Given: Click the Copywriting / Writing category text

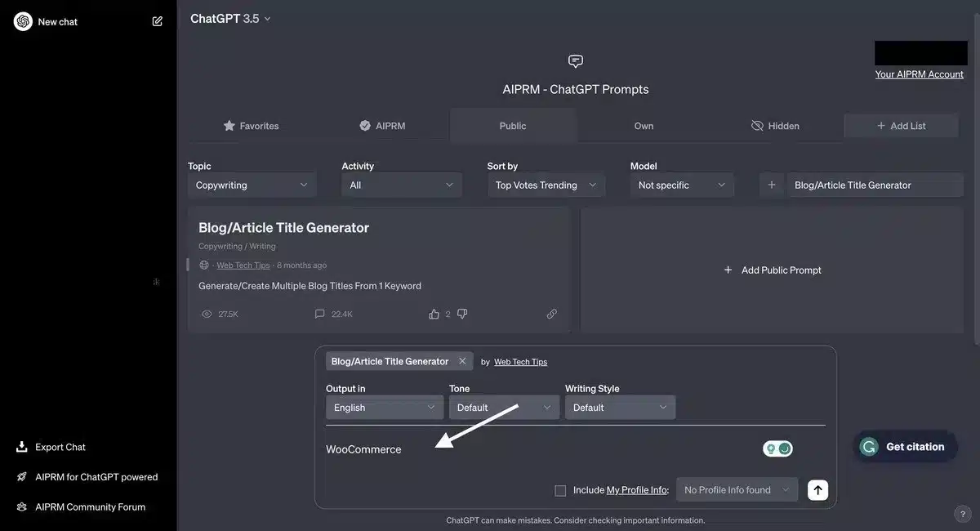Looking at the screenshot, I should (237, 246).
